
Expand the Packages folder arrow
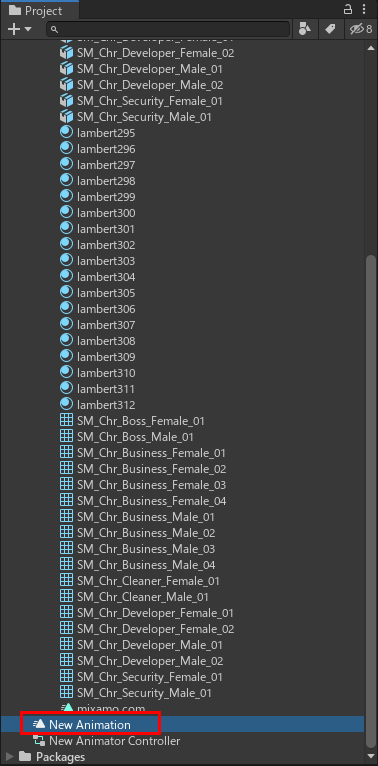click(x=9, y=757)
